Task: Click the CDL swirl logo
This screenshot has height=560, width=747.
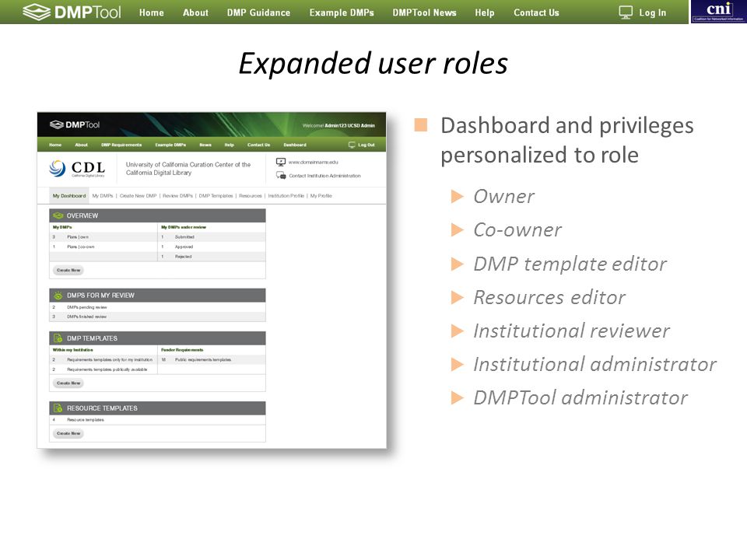Action: point(58,168)
